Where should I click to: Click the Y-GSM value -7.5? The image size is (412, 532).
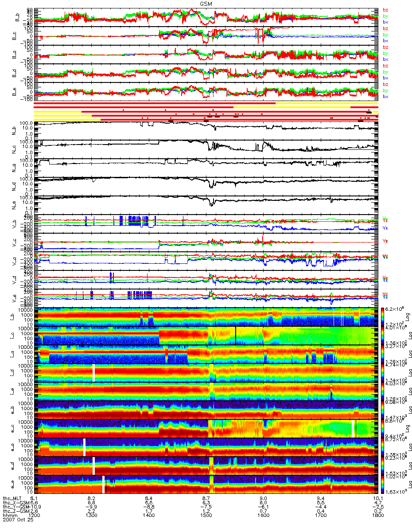coord(205,507)
